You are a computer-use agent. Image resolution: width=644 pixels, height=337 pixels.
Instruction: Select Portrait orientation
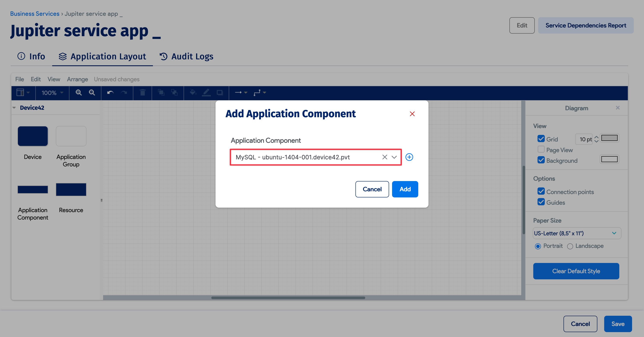pyautogui.click(x=538, y=246)
